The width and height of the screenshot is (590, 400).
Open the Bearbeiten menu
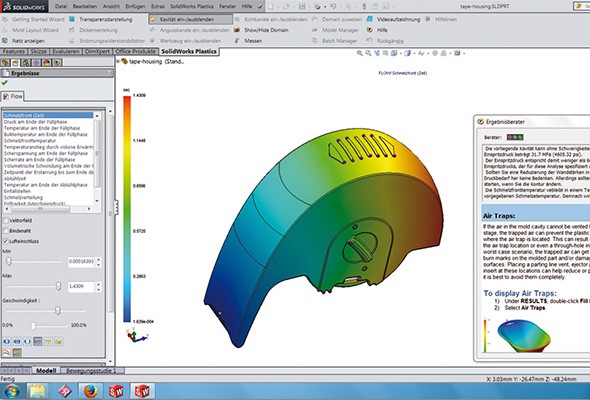coord(85,6)
